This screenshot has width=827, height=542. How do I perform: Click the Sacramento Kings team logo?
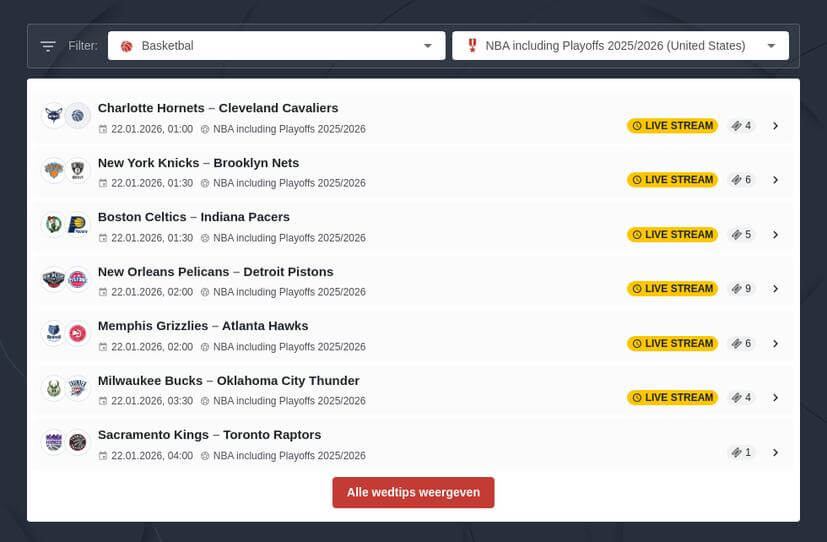tap(54, 442)
